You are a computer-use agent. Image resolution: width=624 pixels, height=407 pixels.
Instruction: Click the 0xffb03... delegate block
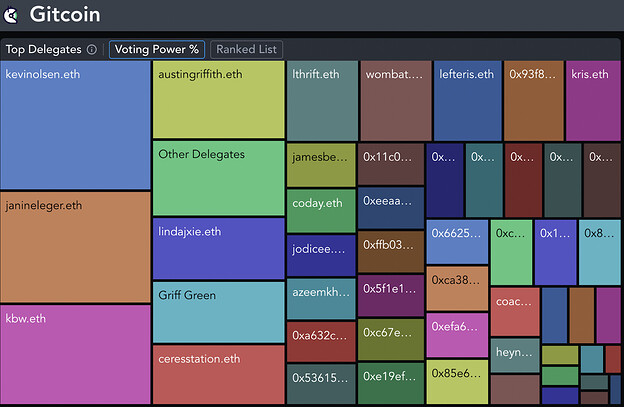click(x=391, y=252)
